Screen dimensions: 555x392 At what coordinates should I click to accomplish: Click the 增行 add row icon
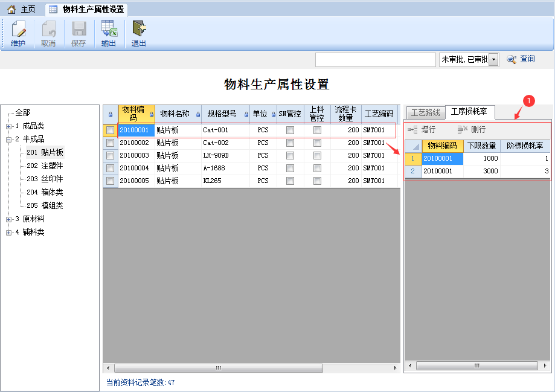412,130
